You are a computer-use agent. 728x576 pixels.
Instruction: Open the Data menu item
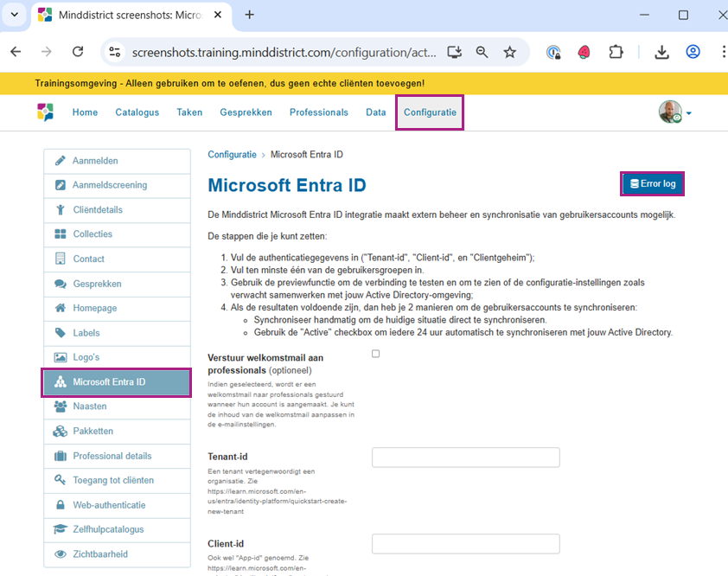pos(376,112)
